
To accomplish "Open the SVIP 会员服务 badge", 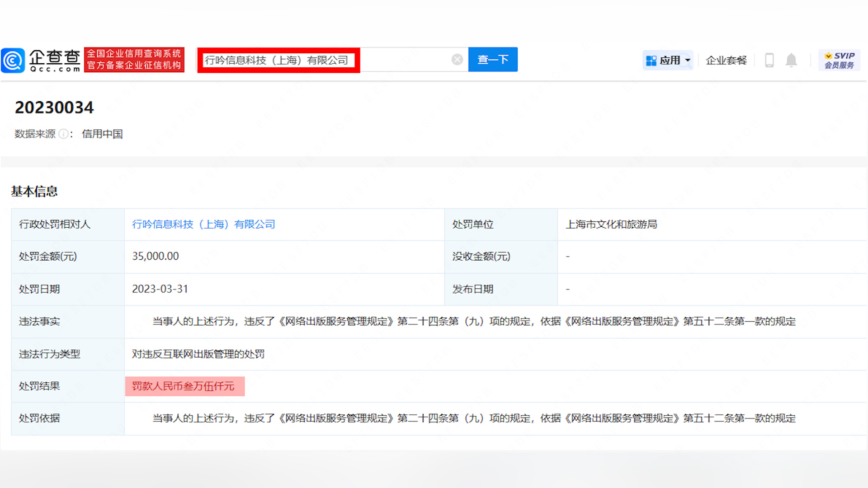I will tap(840, 60).
